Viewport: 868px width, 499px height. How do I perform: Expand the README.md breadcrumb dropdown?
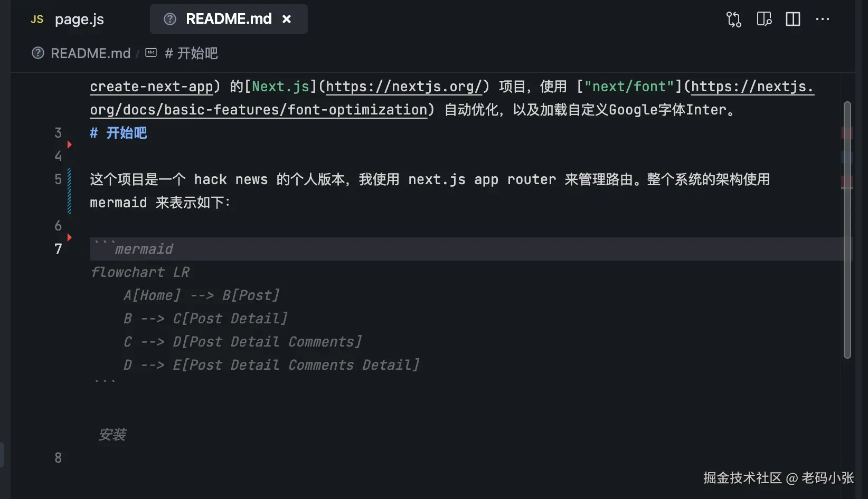[90, 53]
